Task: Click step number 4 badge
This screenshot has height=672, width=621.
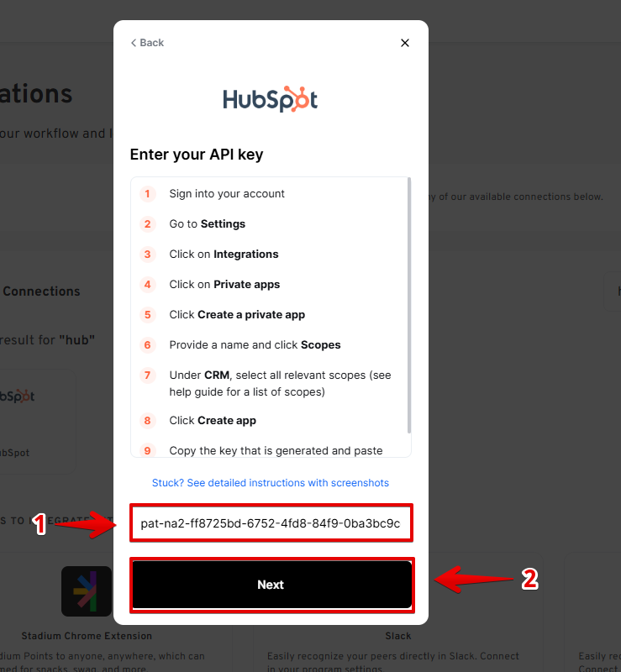Action: pos(148,285)
